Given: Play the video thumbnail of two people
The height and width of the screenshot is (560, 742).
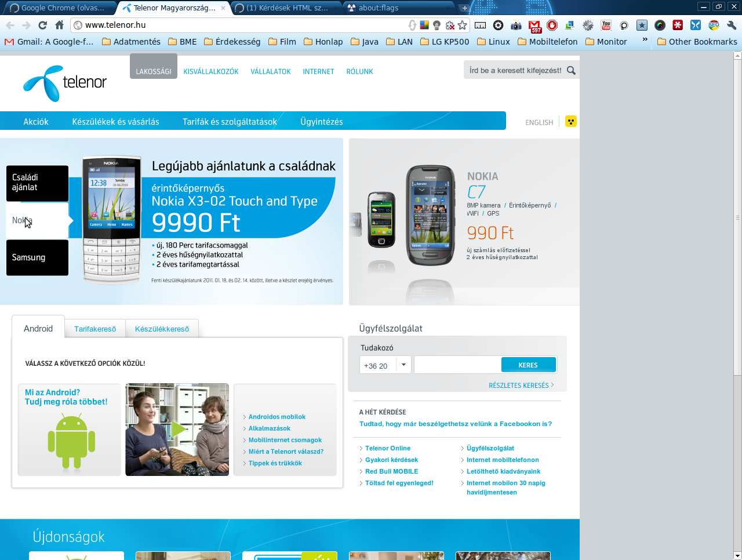Looking at the screenshot, I should tap(177, 430).
